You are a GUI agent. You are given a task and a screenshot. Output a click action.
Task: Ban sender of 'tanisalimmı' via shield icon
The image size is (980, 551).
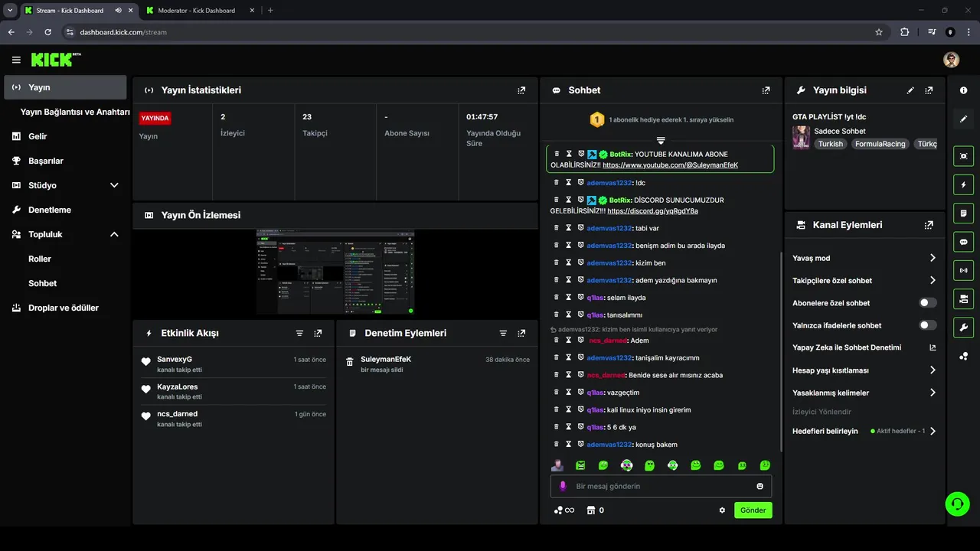[581, 315]
